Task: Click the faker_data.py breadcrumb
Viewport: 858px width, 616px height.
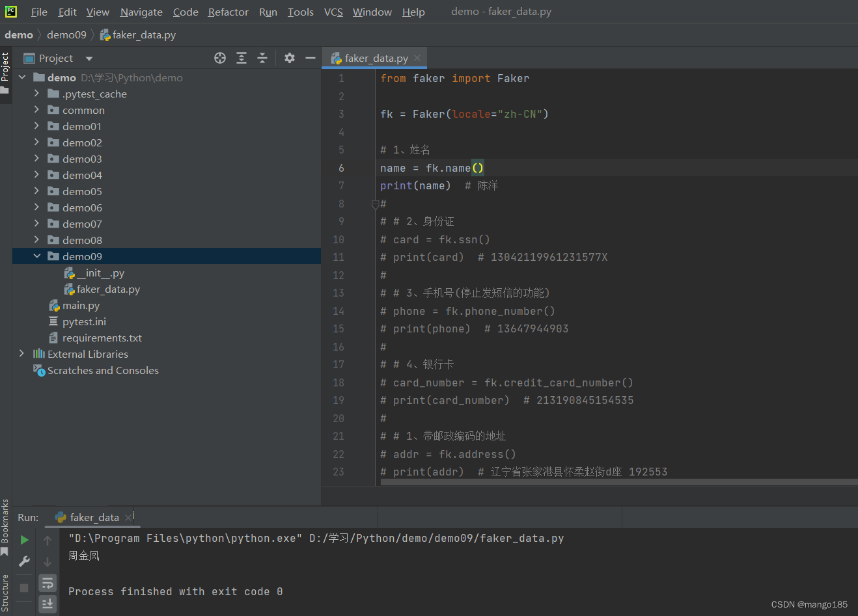Action: 138,34
